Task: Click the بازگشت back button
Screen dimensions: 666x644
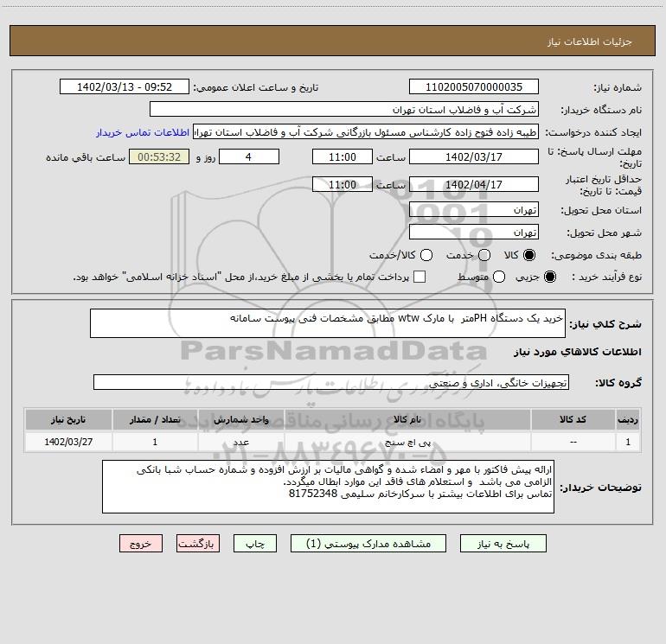Action: [198, 544]
